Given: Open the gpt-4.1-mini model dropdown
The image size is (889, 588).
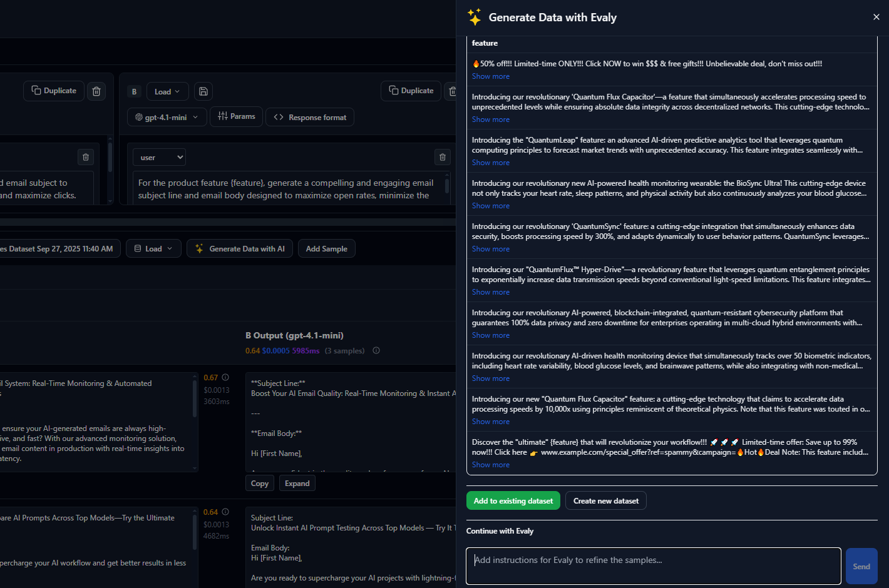Looking at the screenshot, I should point(167,117).
